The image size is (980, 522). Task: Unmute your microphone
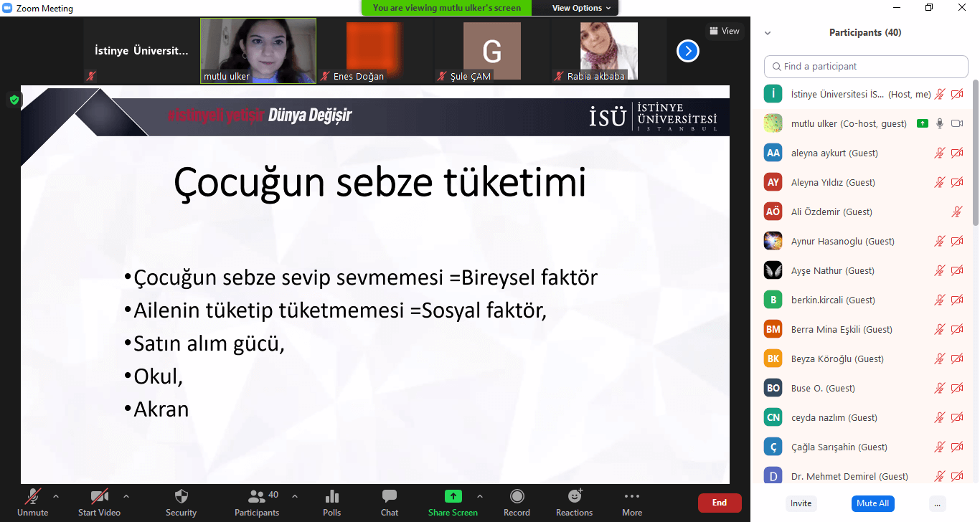click(32, 497)
